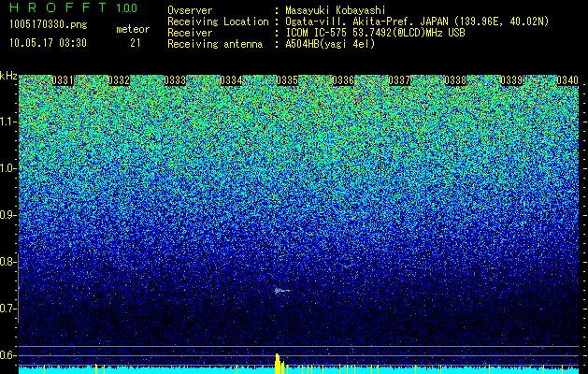Click the 1.0 kHz axis label
The width and height of the screenshot is (588, 374).
(7, 168)
